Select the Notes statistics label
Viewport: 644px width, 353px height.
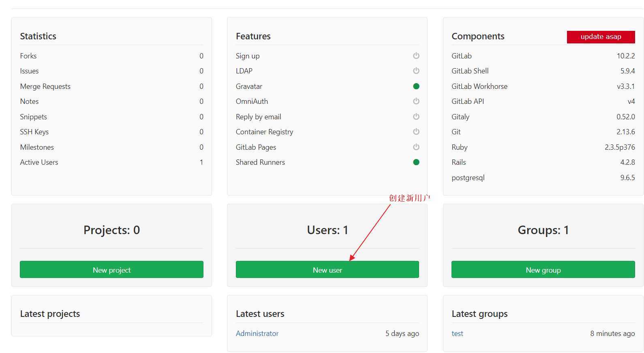29,101
